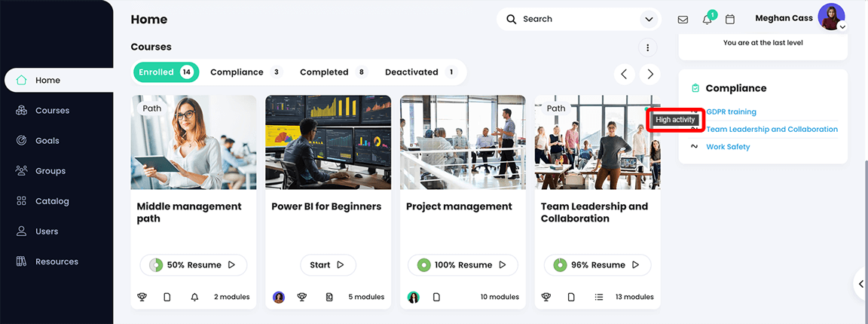Click trophy icon on Team Leadership card

pos(546,298)
